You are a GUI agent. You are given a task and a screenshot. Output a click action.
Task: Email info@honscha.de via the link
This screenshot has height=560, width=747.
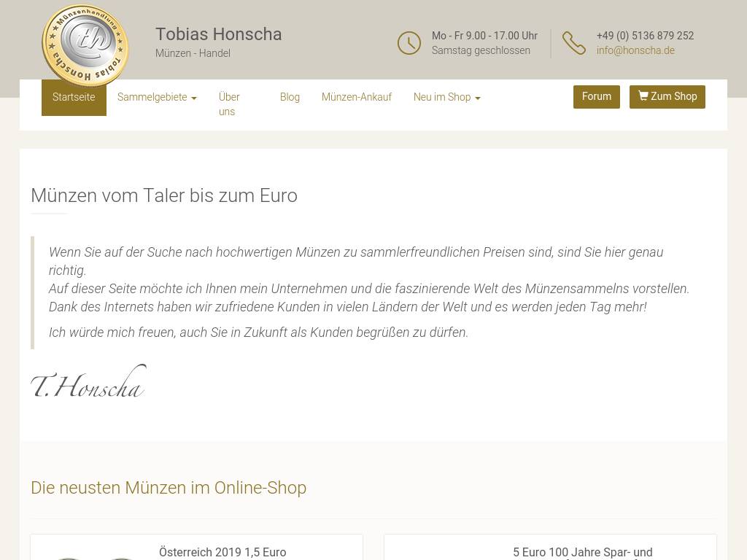click(x=635, y=50)
